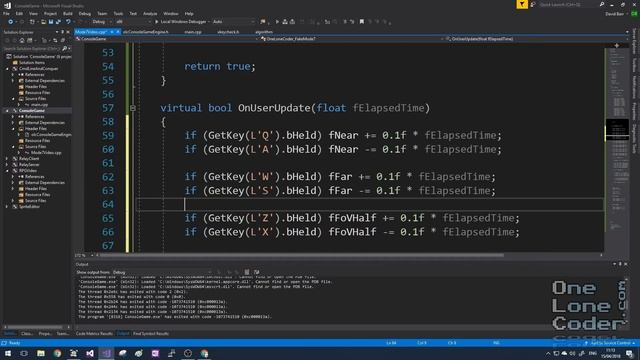Click the Open File toolbar icon
This screenshot has width=640, height=360.
pos(43,22)
